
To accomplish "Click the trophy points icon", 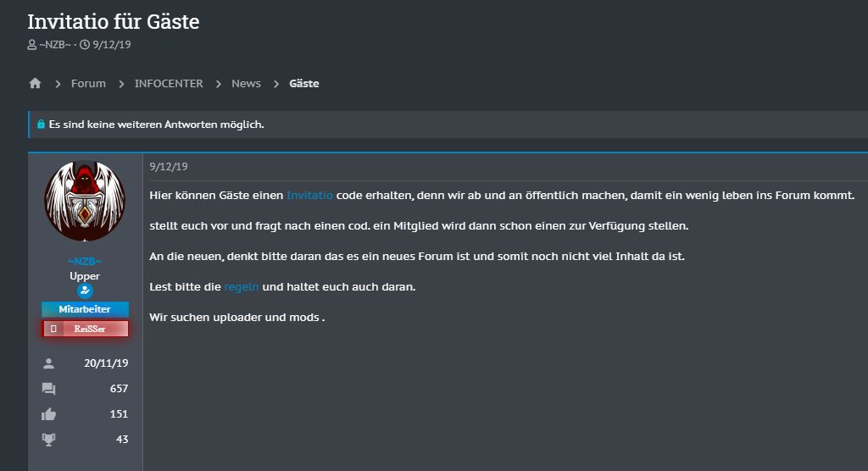I will [48, 440].
